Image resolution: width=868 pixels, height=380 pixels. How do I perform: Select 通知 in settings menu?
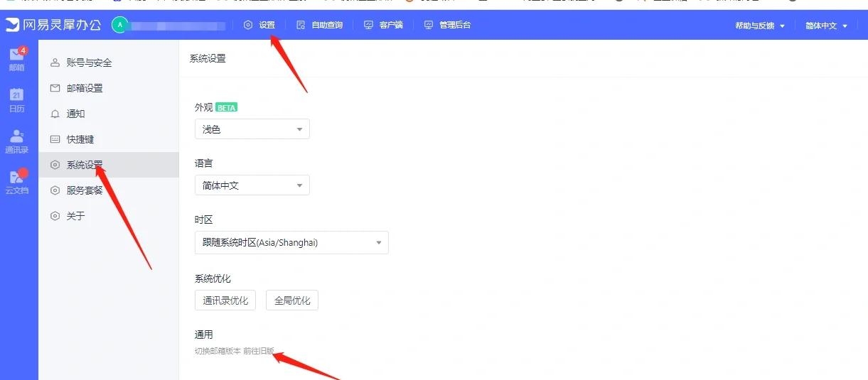[x=109, y=114]
